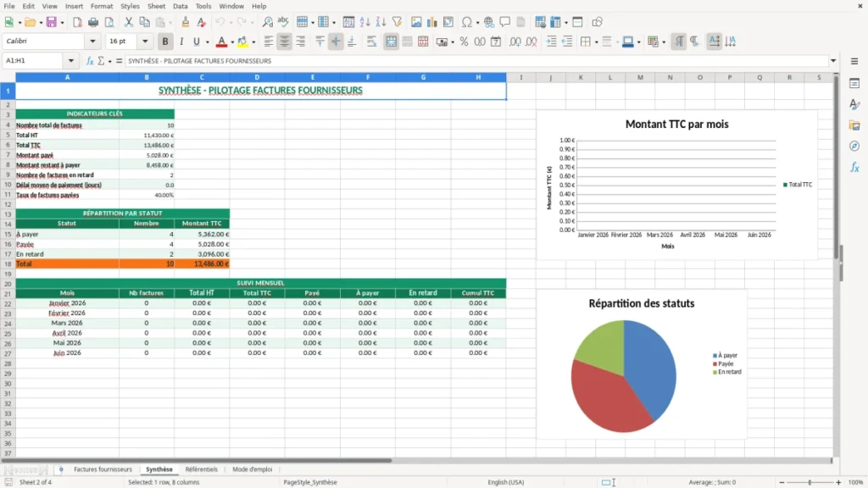Cut the selection with the scissors icon
This screenshot has height=488, width=868.
[x=129, y=22]
